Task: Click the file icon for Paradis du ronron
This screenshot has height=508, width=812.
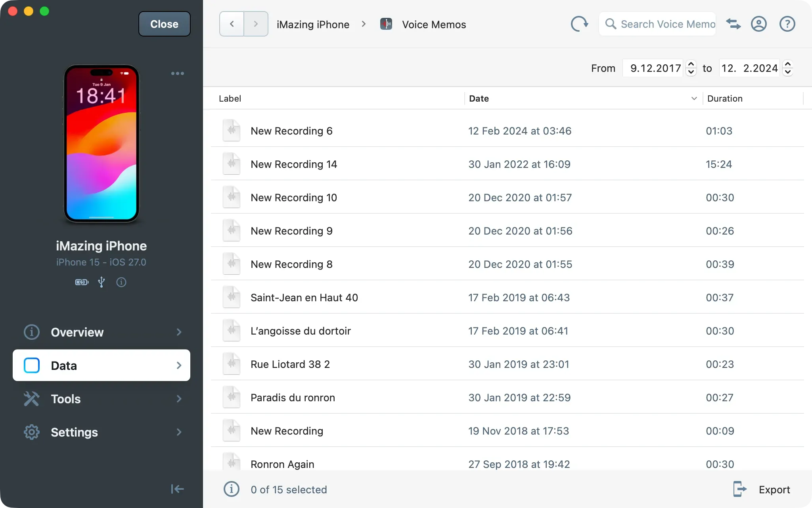Action: 232,397
